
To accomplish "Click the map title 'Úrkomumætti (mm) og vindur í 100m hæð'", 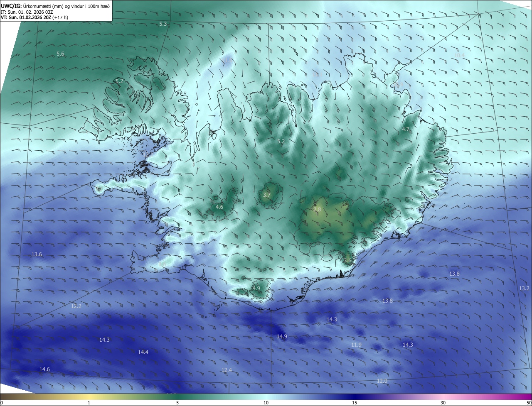I will point(66,5).
